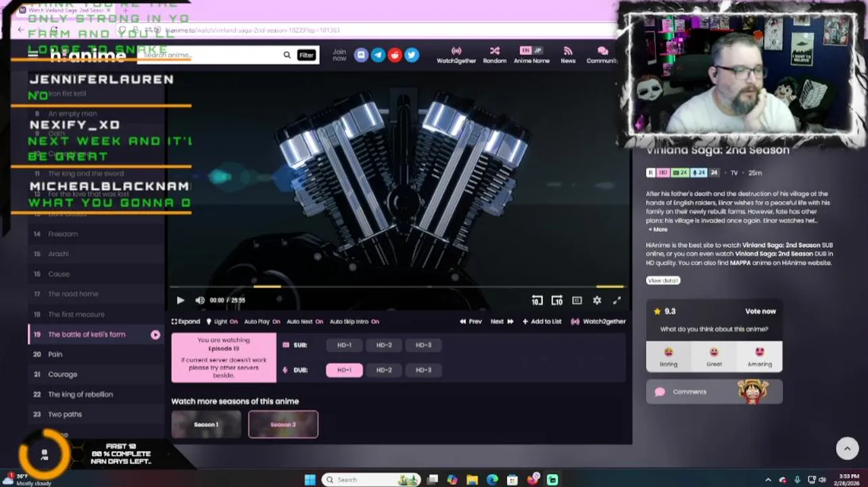
Task: Expand synopsis with + More
Action: pos(658,229)
